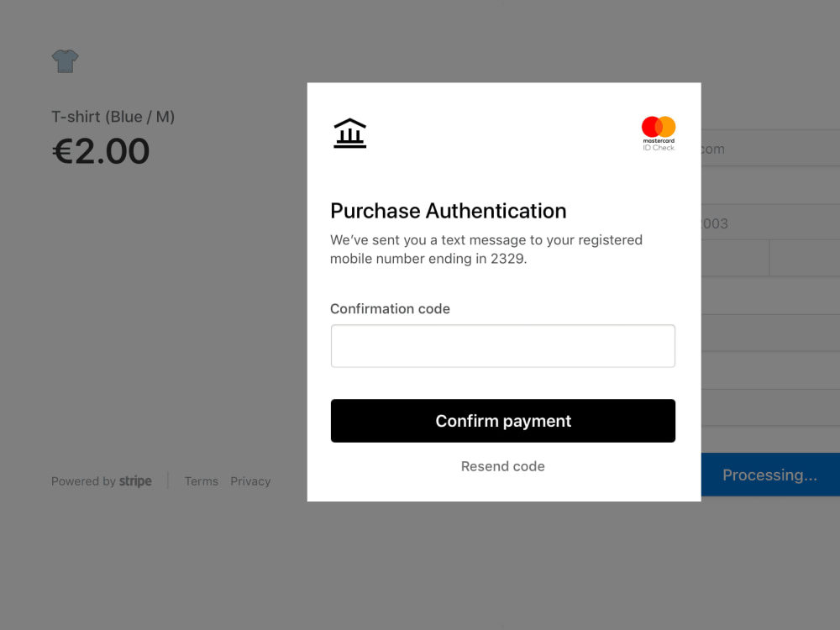Click the T-shirt (Blue / M) product name

click(113, 117)
